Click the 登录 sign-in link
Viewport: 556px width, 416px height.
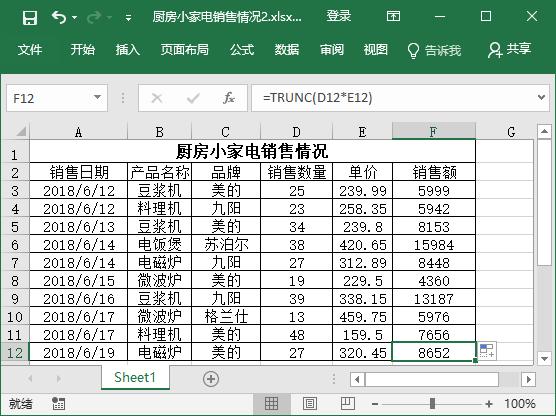(x=338, y=16)
